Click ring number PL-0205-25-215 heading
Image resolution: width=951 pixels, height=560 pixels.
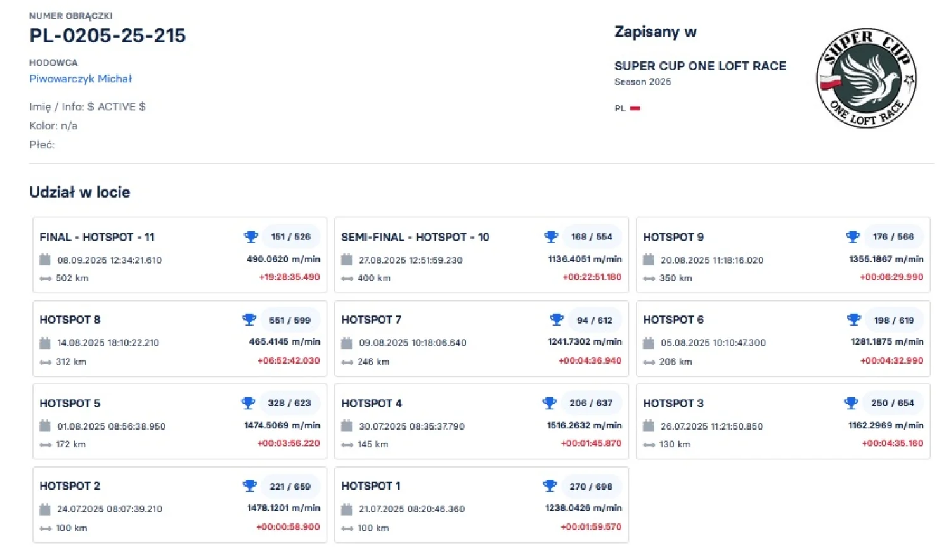(x=108, y=35)
